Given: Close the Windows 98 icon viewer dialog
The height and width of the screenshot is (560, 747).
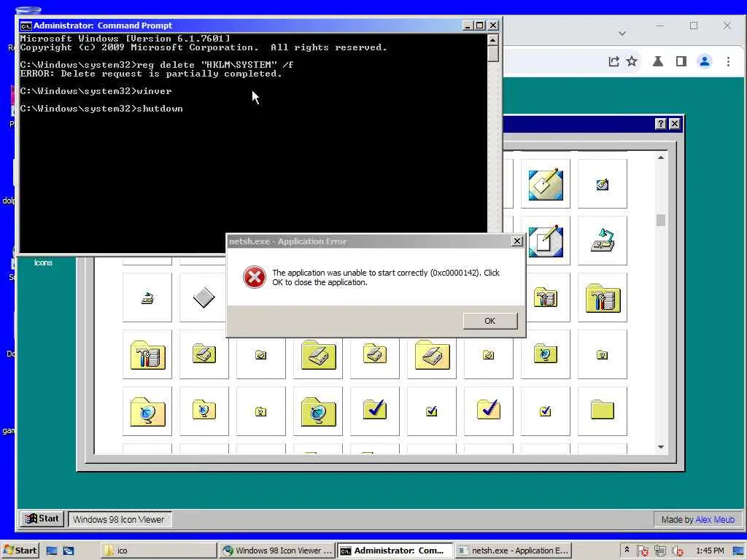Looking at the screenshot, I should pos(675,124).
